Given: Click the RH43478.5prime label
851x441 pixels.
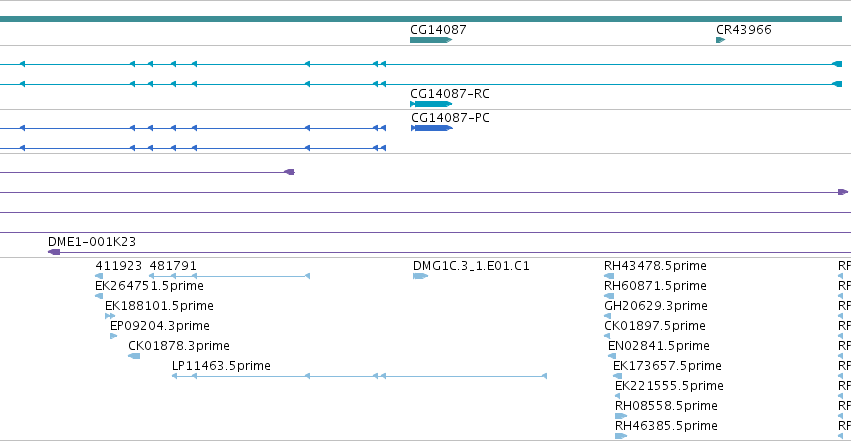Looking at the screenshot, I should [655, 266].
